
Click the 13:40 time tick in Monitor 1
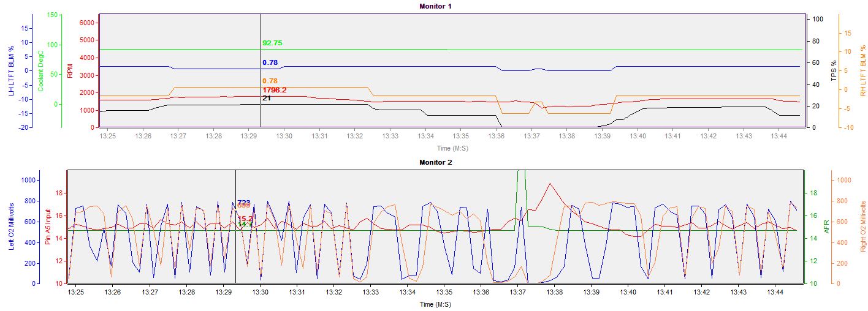638,136
